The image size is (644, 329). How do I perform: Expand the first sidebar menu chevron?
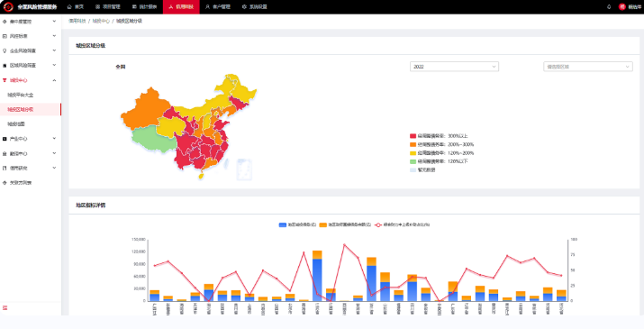[54, 22]
